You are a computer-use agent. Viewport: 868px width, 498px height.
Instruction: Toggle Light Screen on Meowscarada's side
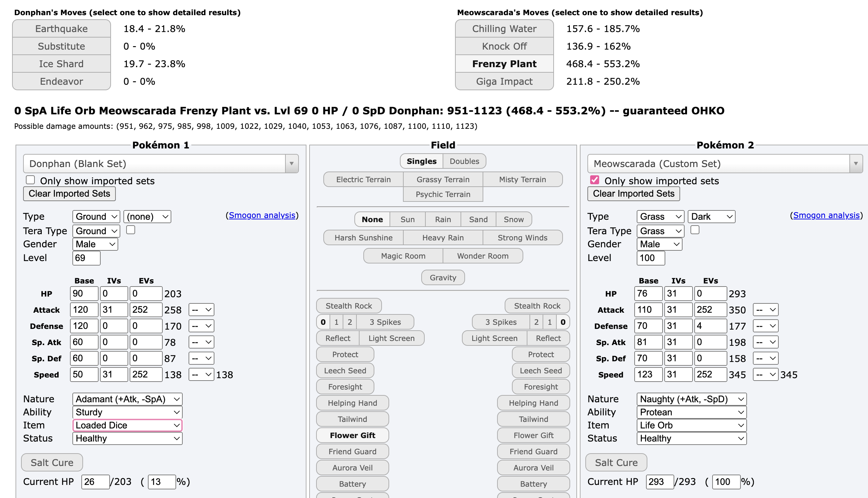(x=494, y=338)
